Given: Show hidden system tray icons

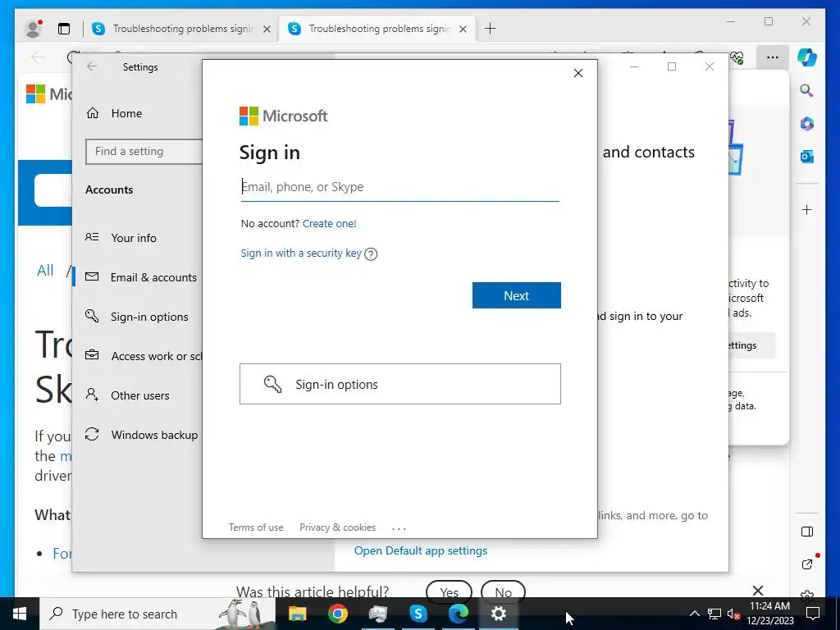Looking at the screenshot, I should pos(694,614).
